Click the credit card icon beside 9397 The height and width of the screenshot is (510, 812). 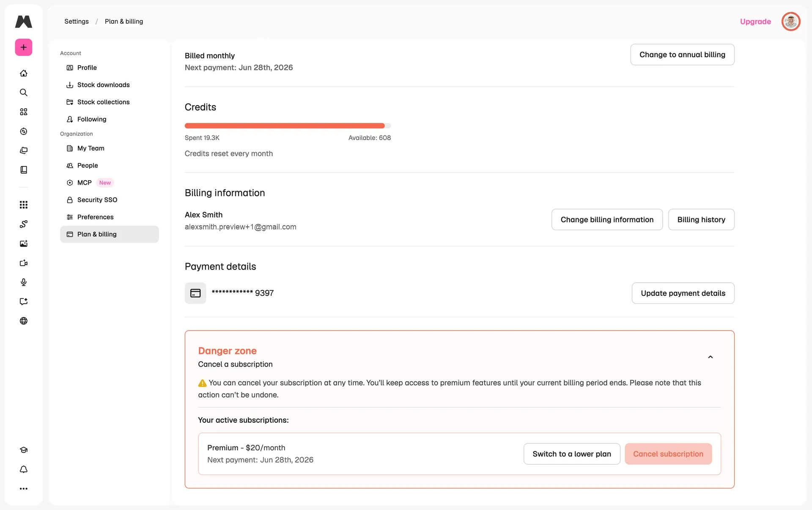195,293
